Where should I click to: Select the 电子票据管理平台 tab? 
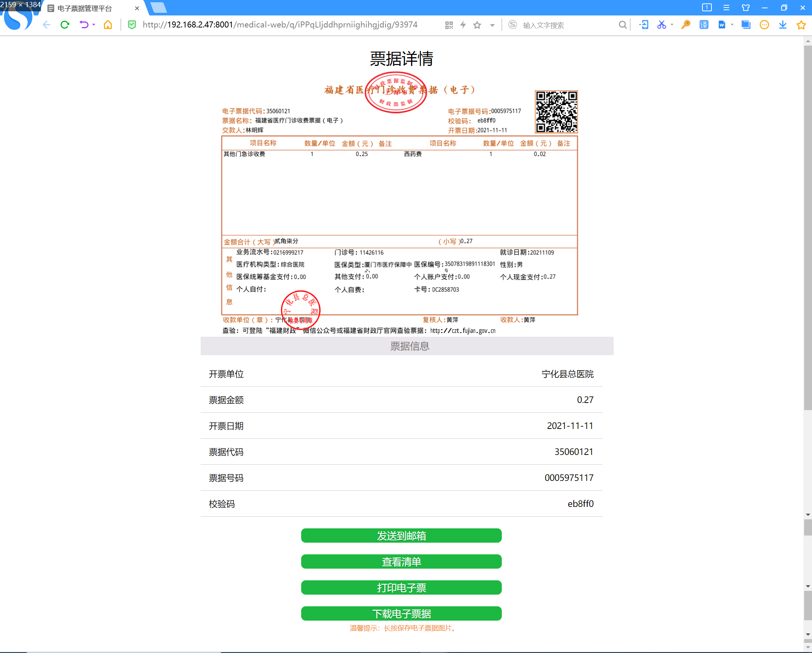coord(85,8)
